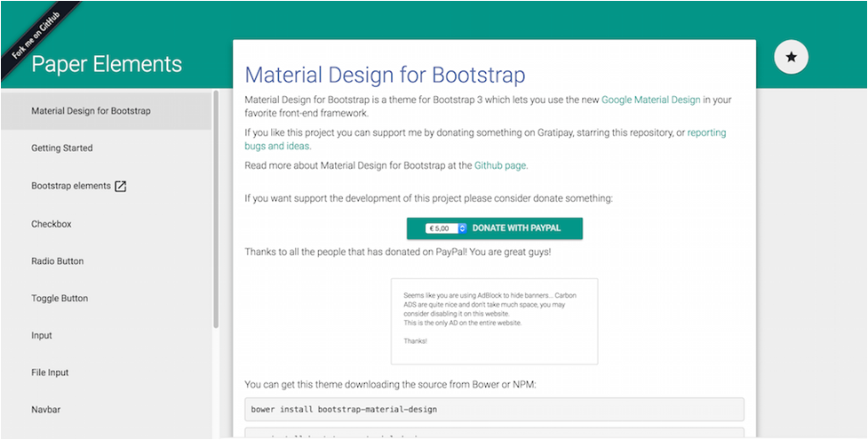Open the donation amount stepper arrows

coord(462,228)
